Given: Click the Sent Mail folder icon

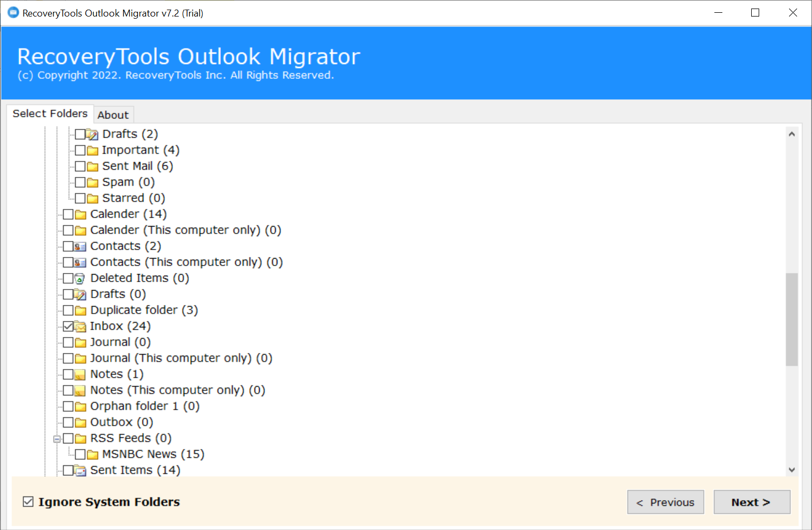Looking at the screenshot, I should click(92, 166).
